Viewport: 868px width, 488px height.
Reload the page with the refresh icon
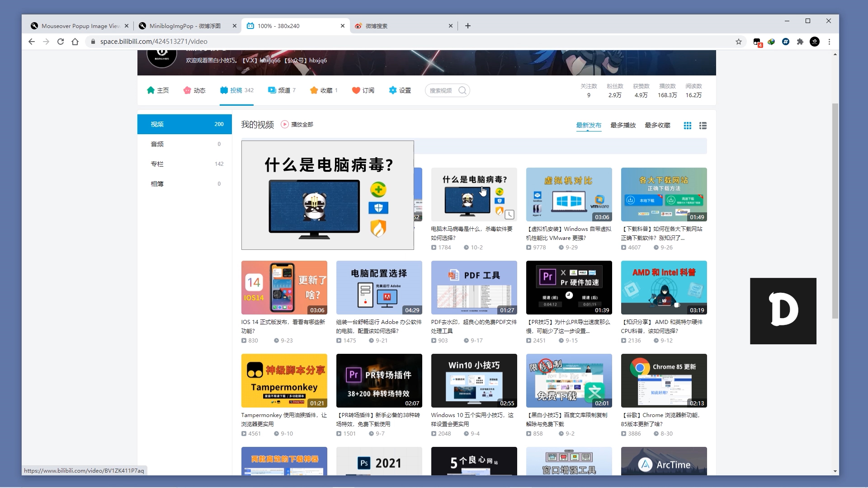61,42
